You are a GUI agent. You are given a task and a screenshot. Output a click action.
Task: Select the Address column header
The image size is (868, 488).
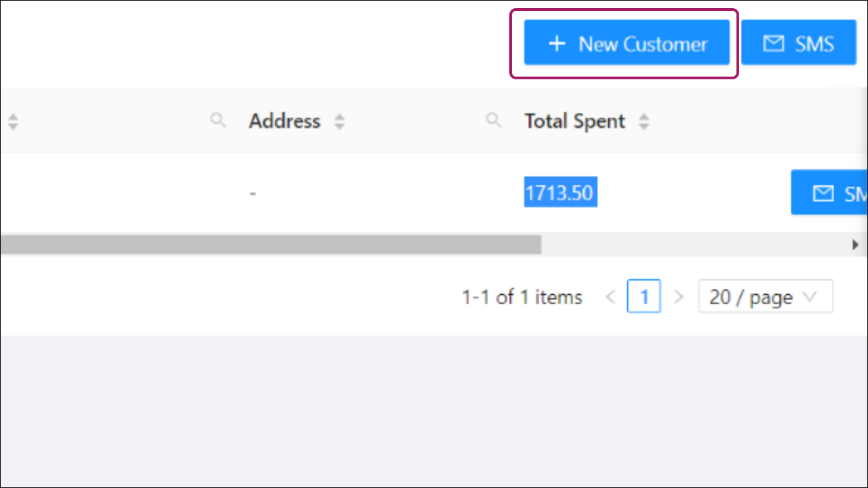284,121
